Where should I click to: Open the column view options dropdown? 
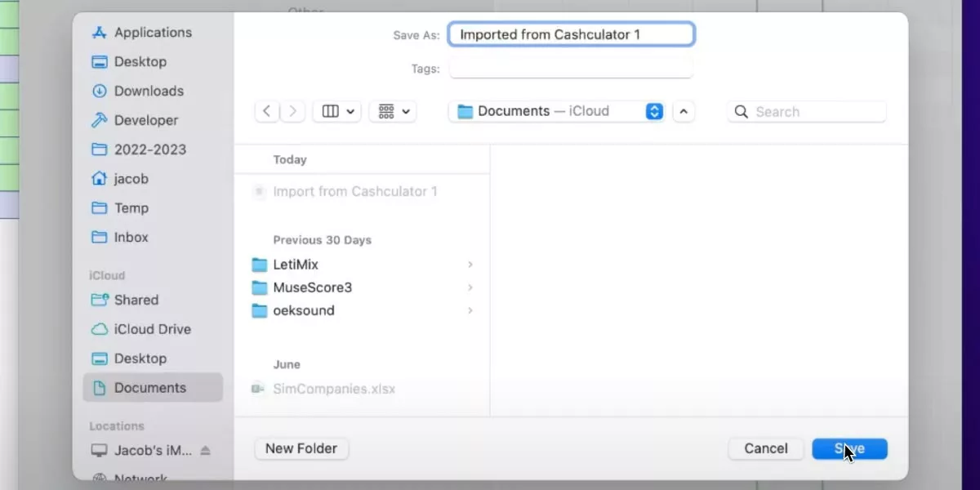tap(337, 112)
